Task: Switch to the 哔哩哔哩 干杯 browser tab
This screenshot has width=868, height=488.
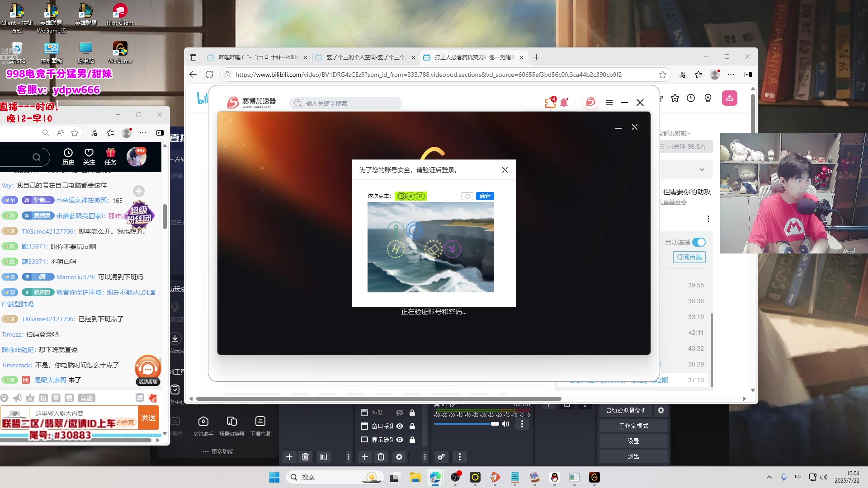Action: [258, 57]
